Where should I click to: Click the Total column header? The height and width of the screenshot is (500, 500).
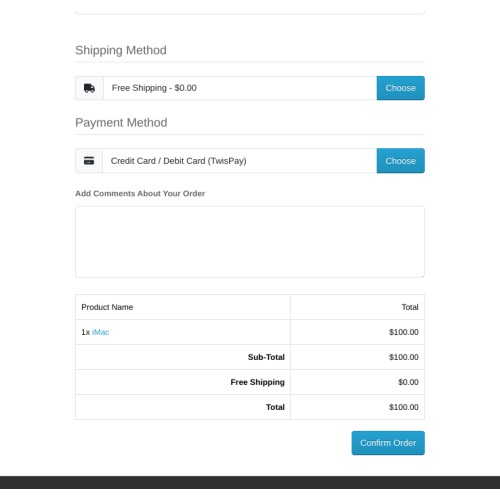pos(410,307)
